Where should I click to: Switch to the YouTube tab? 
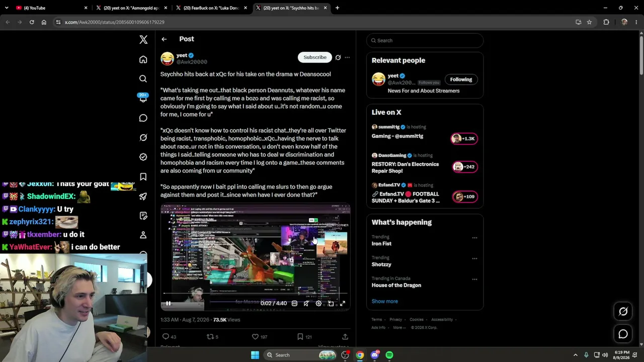pyautogui.click(x=50, y=8)
